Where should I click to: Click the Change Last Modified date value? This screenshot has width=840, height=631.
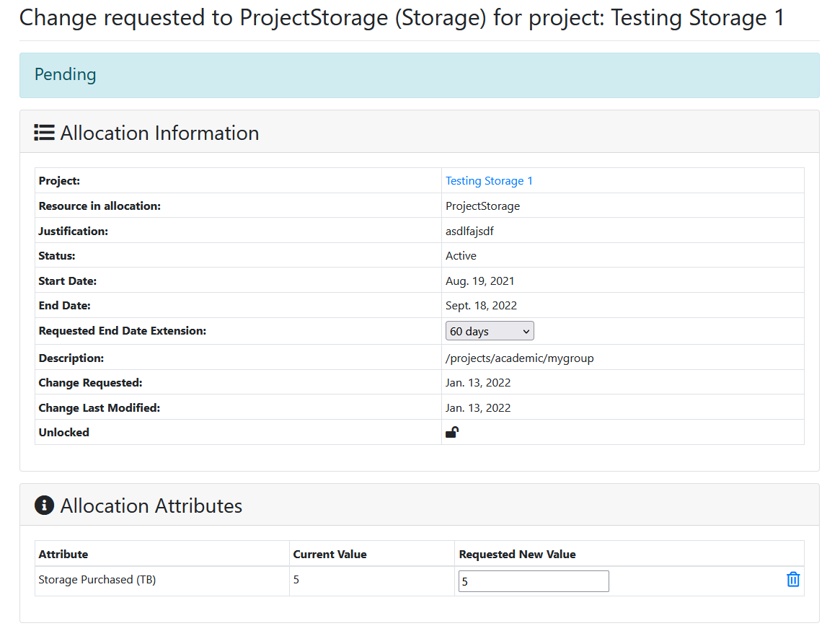478,408
